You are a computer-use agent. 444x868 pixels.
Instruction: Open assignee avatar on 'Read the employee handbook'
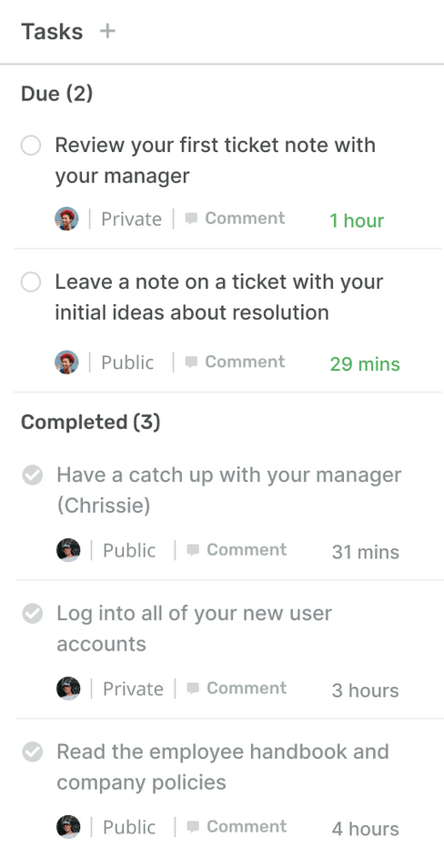click(x=68, y=827)
